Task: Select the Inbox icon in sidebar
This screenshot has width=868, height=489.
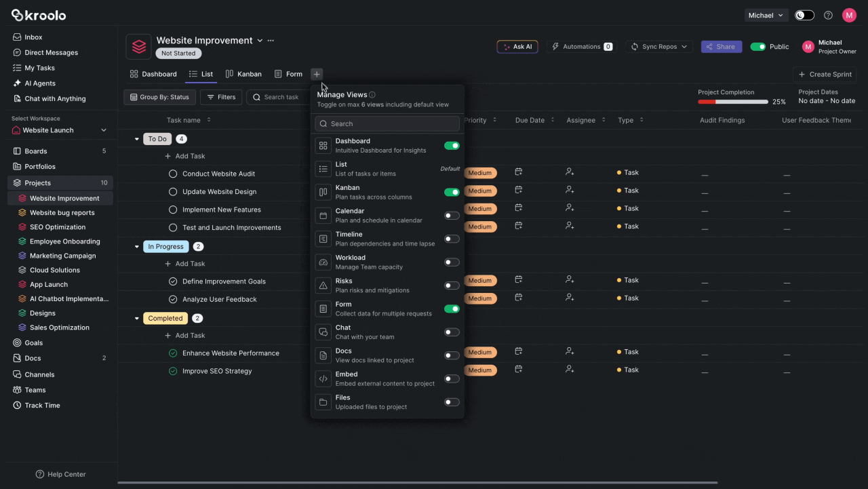Action: click(17, 37)
